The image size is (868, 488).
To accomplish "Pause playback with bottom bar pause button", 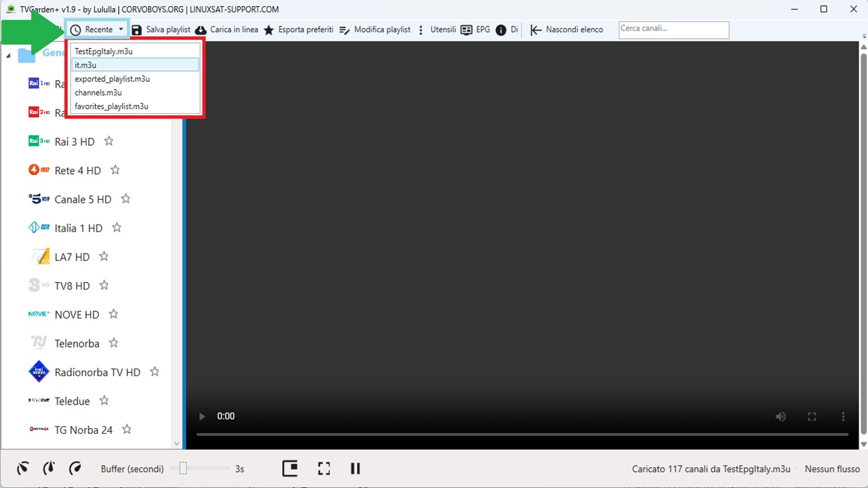I will pyautogui.click(x=355, y=468).
